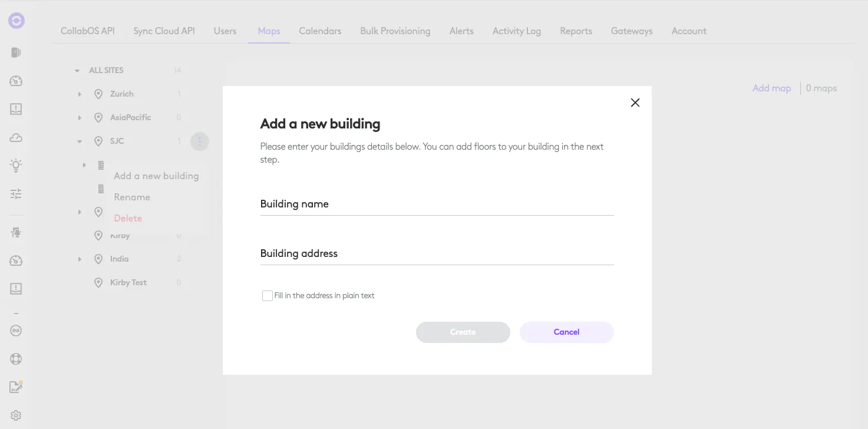
Task: Expand the India site node
Action: (80, 259)
